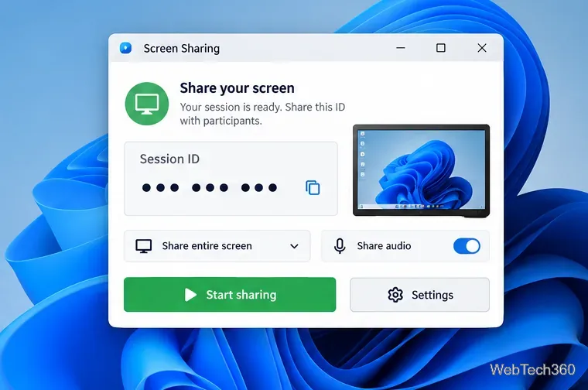Screen dimensions: 588x390
Task: Copy the Session ID to clipboard
Action: [313, 187]
